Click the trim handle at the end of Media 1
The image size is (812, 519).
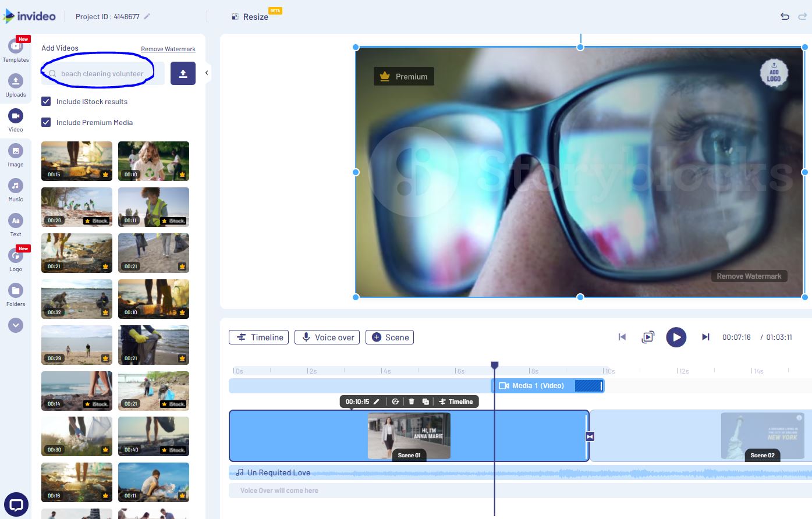[x=601, y=386]
